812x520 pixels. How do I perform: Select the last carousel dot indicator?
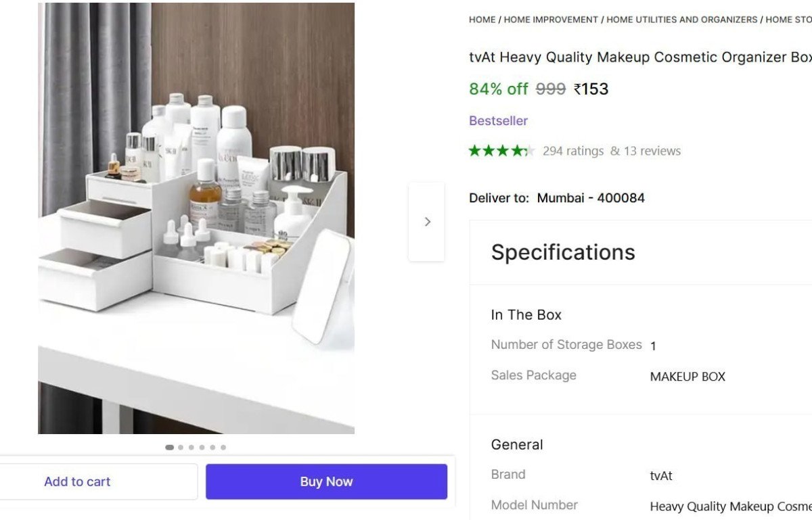223,447
